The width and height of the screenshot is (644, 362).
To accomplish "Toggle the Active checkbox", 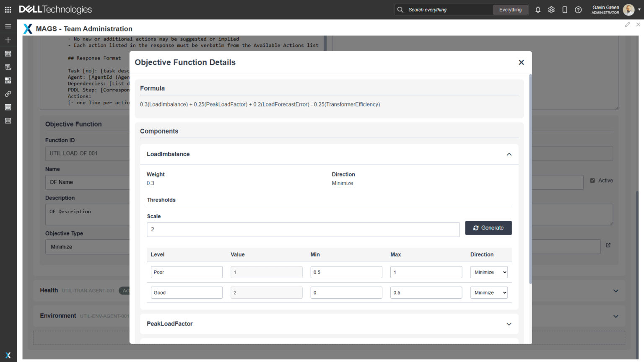I will coord(592,181).
